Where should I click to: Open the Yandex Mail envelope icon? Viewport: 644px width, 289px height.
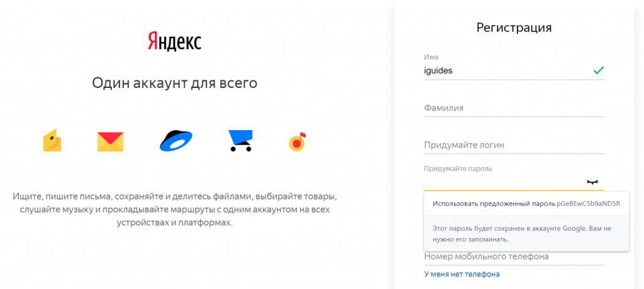click(110, 141)
